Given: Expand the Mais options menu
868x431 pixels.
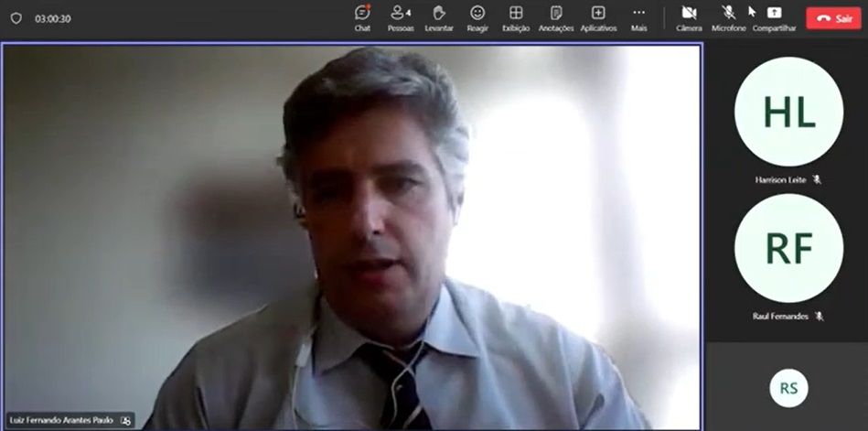Looking at the screenshot, I should pos(638,16).
